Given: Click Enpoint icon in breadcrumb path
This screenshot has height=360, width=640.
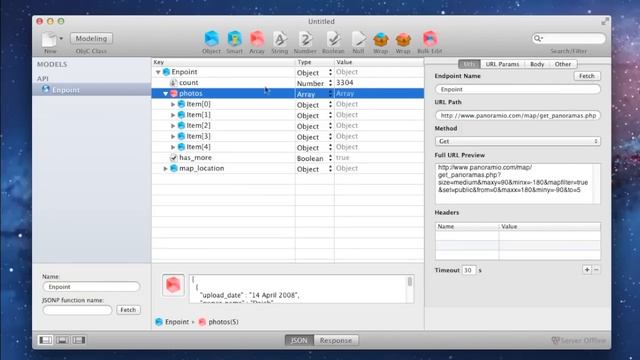Looking at the screenshot, I should (159, 322).
